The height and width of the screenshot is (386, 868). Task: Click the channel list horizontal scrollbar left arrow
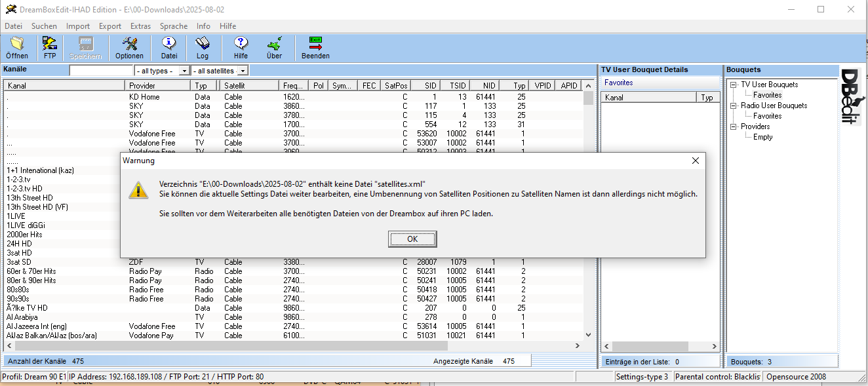pyautogui.click(x=9, y=345)
